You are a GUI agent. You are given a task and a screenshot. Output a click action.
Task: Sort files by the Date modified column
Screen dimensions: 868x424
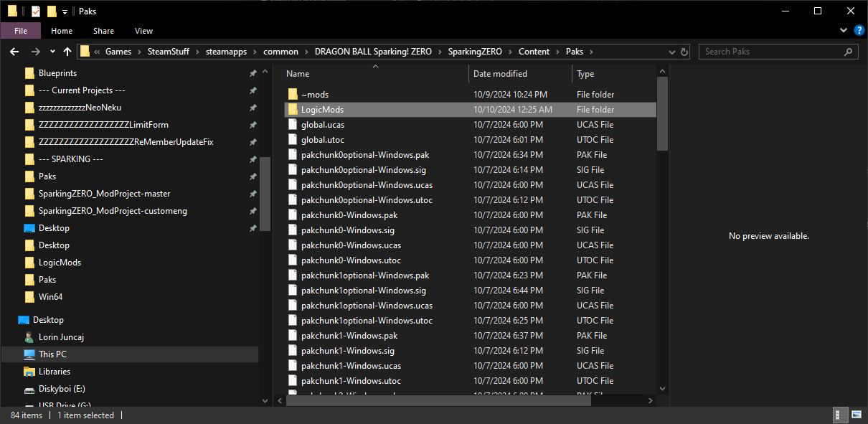500,74
